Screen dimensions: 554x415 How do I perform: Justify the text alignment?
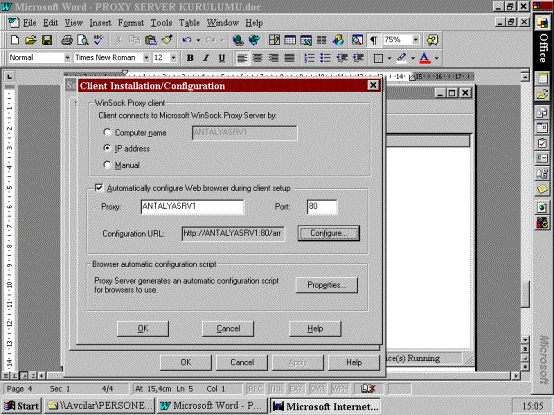[x=289, y=58]
